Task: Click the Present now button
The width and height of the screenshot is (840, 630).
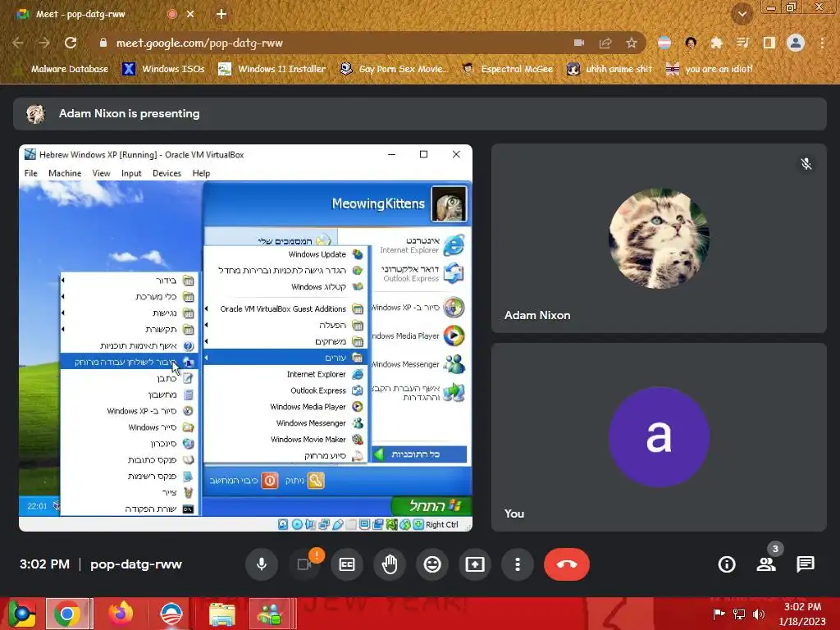Action: point(475,564)
